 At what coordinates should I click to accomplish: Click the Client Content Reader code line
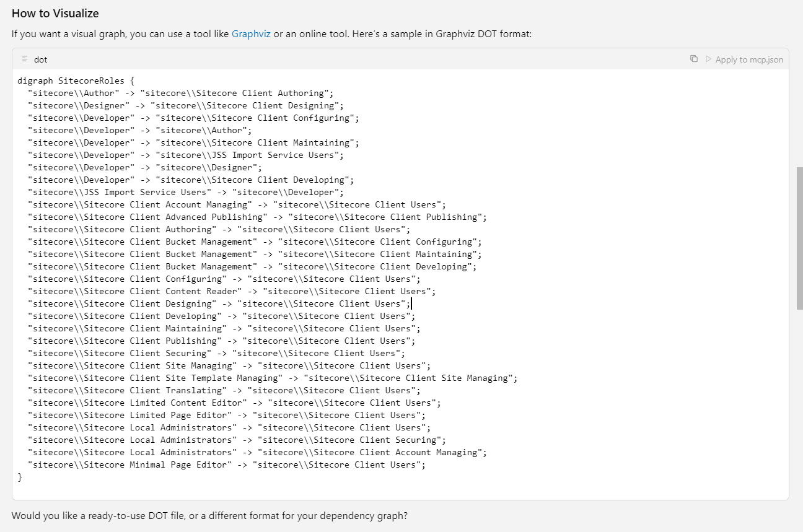coord(231,291)
